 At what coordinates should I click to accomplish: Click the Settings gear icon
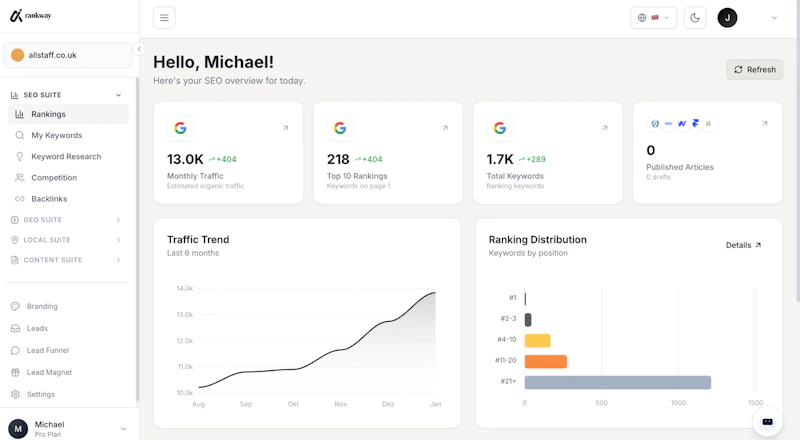pyautogui.click(x=15, y=394)
